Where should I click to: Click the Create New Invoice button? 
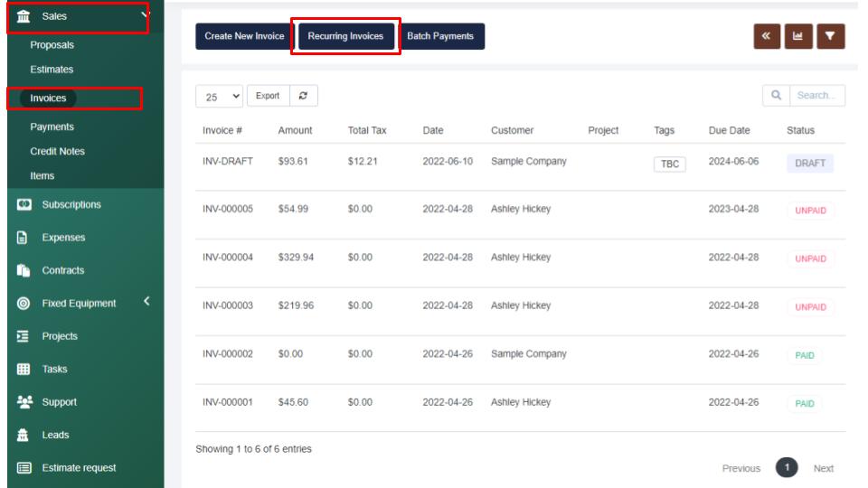pyautogui.click(x=244, y=36)
